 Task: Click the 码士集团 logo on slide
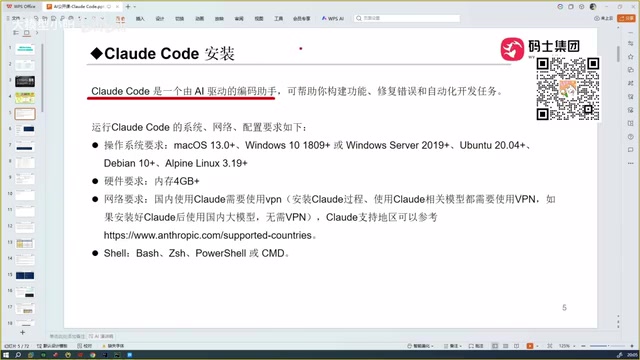coord(540,49)
